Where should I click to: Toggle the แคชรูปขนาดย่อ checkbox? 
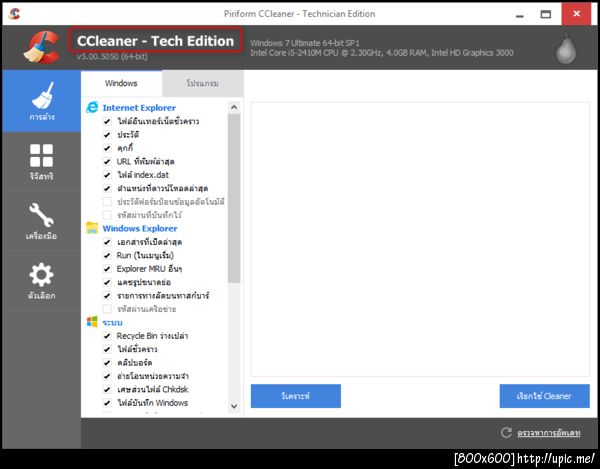click(x=107, y=282)
